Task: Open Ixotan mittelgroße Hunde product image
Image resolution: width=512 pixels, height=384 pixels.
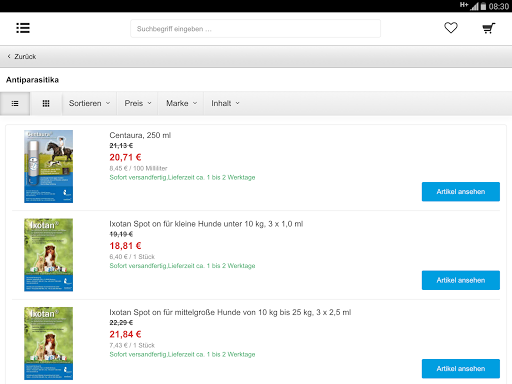Action: click(48, 343)
